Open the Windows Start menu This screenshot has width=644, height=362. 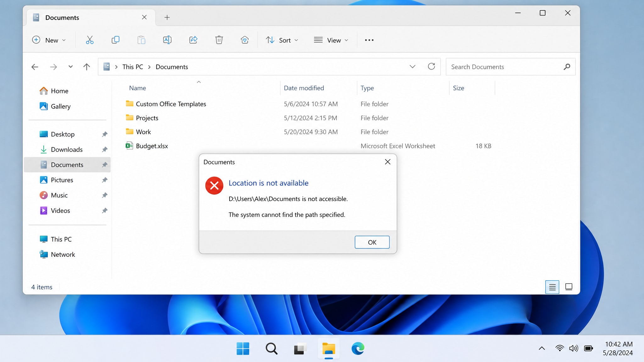243,348
